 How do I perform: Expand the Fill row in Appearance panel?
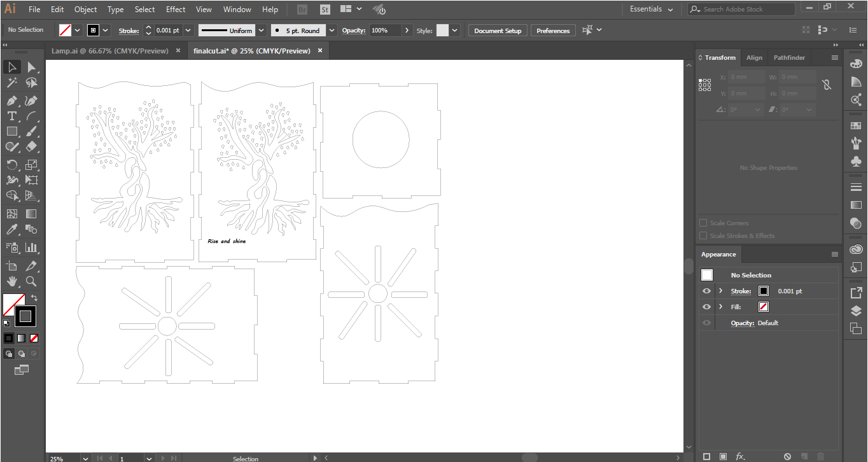coord(720,307)
